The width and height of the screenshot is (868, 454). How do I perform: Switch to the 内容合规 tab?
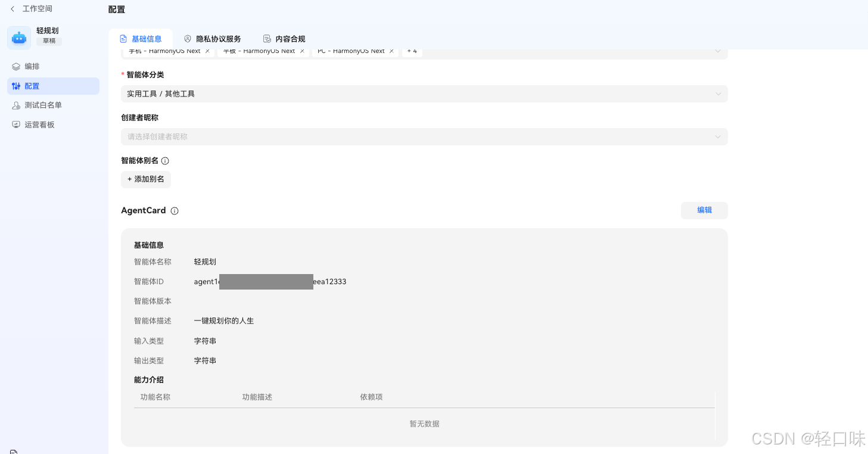coord(284,39)
